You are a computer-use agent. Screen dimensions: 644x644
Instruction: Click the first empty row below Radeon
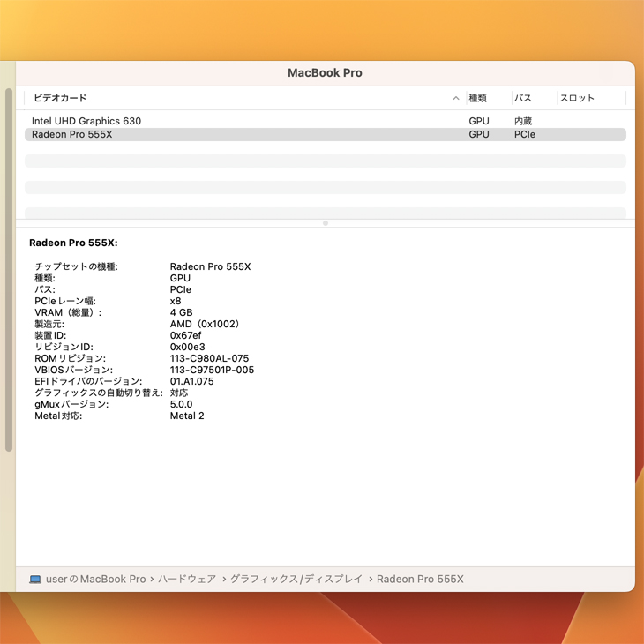(325, 161)
